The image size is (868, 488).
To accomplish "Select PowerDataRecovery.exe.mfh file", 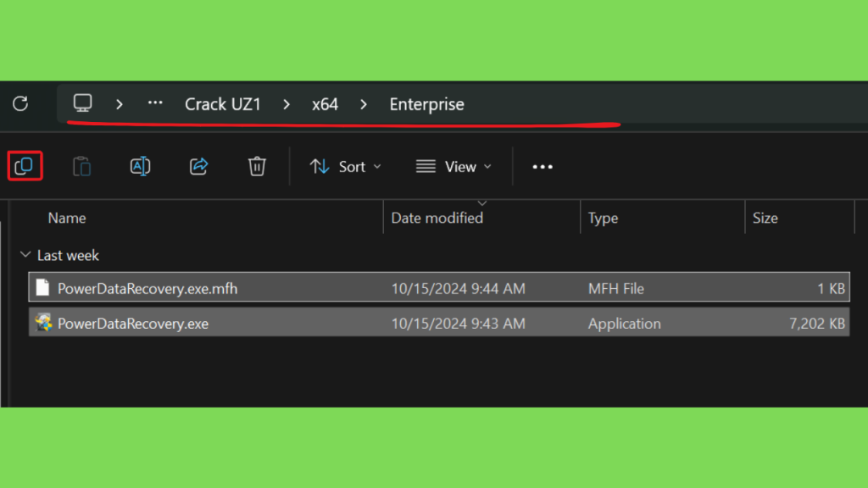I will click(x=439, y=287).
